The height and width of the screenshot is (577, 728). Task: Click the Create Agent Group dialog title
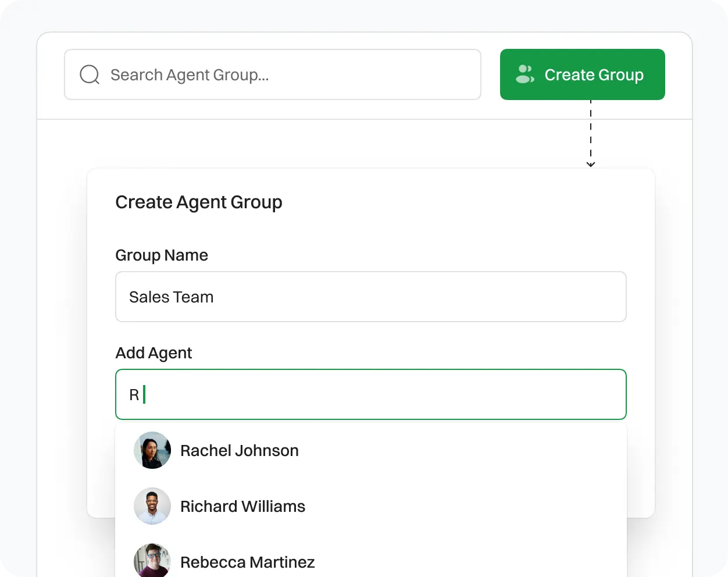pyautogui.click(x=199, y=202)
